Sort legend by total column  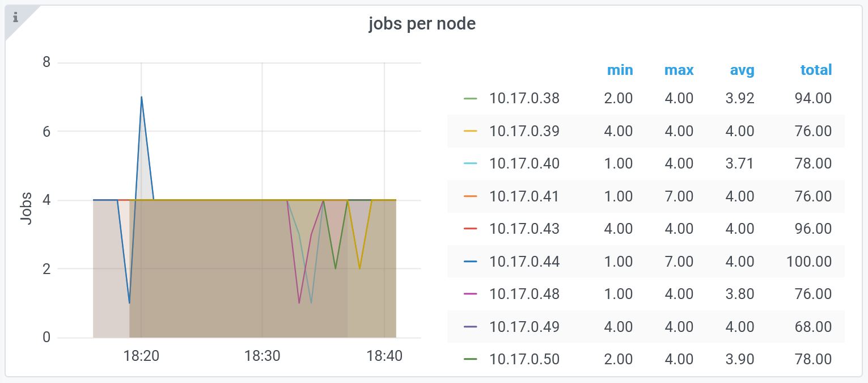[816, 70]
